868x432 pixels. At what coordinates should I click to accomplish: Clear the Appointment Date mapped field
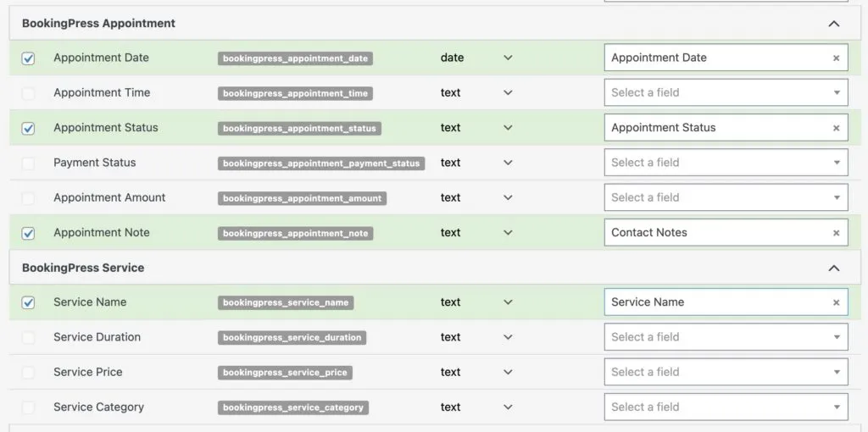tap(836, 58)
